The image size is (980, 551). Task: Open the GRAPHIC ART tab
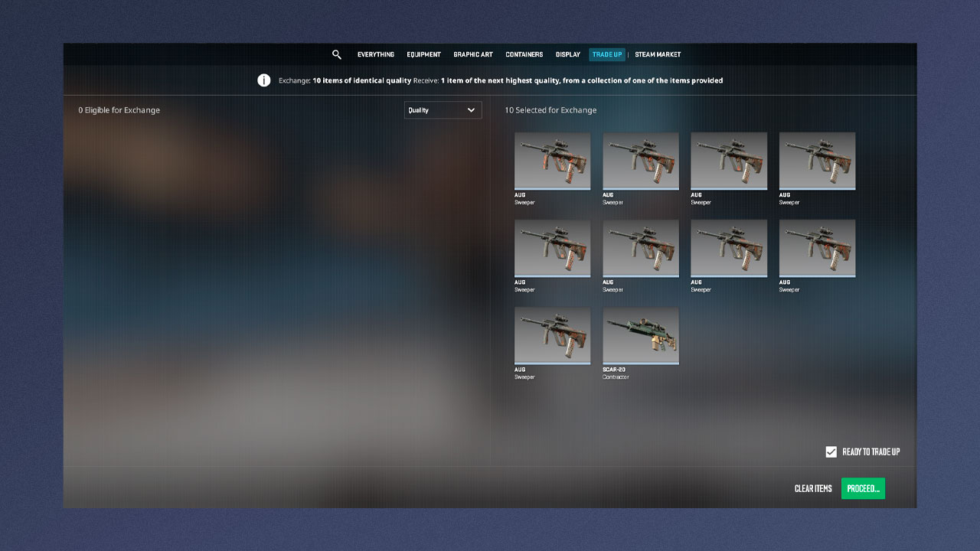pyautogui.click(x=472, y=54)
